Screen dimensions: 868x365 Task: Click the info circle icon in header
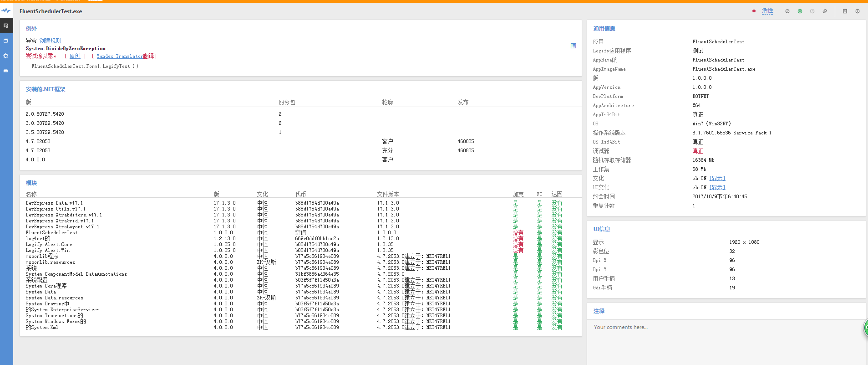[x=858, y=11]
